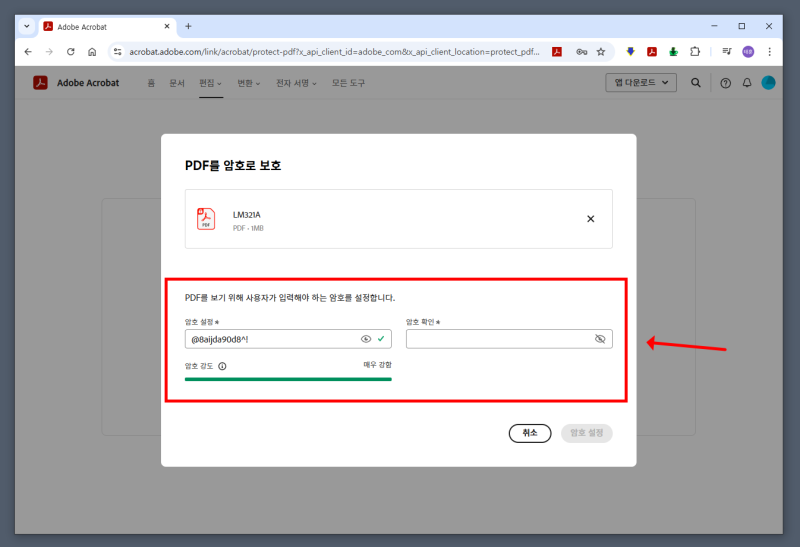Screen dimensions: 800x547
Task: Open the 앱 다운로드 dropdown
Action: click(x=641, y=83)
